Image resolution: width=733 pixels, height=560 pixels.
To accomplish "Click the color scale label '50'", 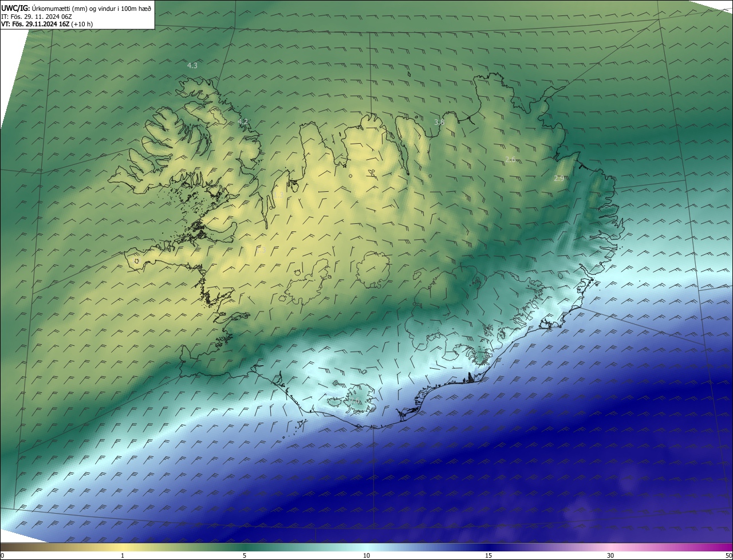I will tap(728, 555).
